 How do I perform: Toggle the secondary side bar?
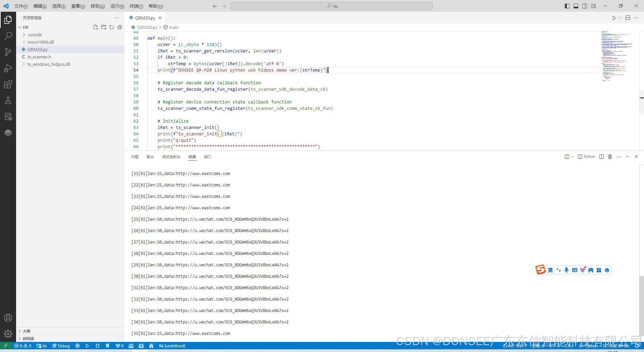coord(584,6)
